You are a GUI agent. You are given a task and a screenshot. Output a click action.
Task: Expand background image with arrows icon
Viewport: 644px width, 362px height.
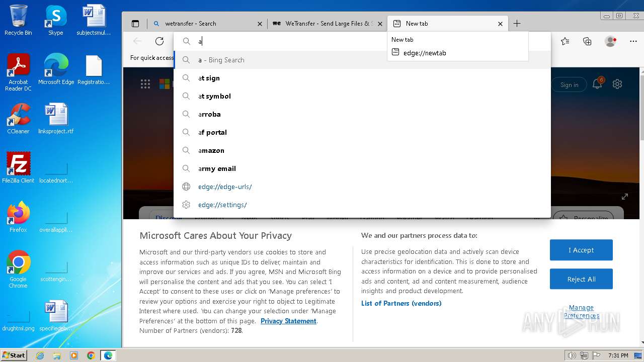click(624, 197)
